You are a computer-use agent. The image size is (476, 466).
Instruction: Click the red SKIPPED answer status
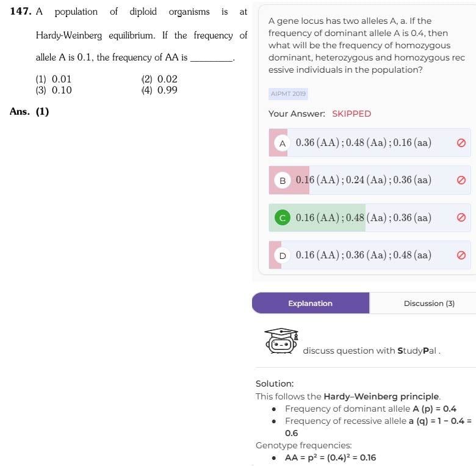tap(352, 114)
